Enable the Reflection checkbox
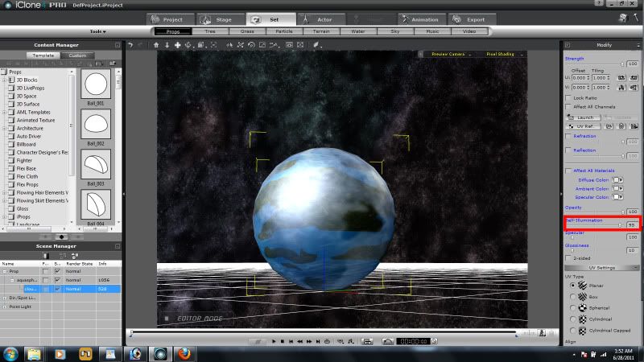The width and height of the screenshot is (644, 362). (x=568, y=150)
